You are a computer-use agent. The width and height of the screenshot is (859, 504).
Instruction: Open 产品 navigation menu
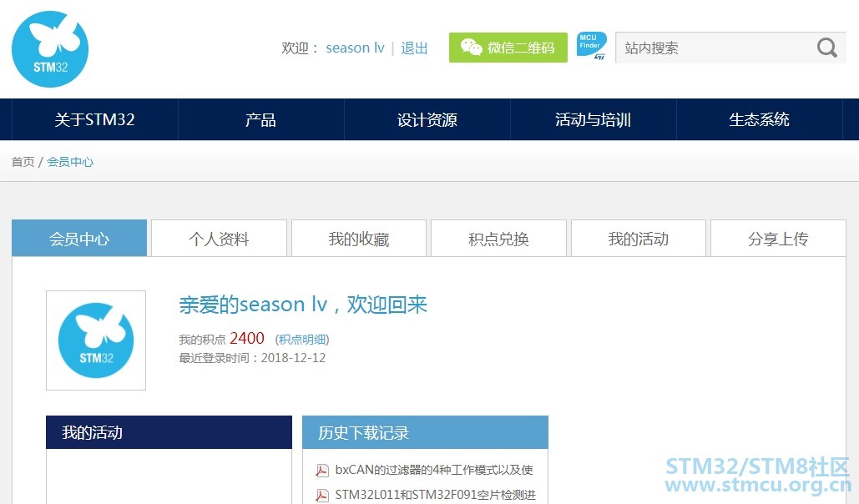(260, 119)
